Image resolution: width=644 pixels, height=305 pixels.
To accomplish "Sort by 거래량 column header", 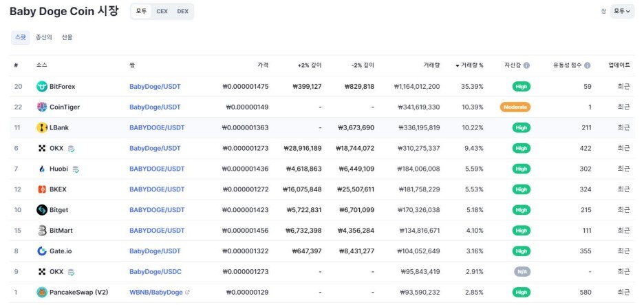I will point(431,65).
